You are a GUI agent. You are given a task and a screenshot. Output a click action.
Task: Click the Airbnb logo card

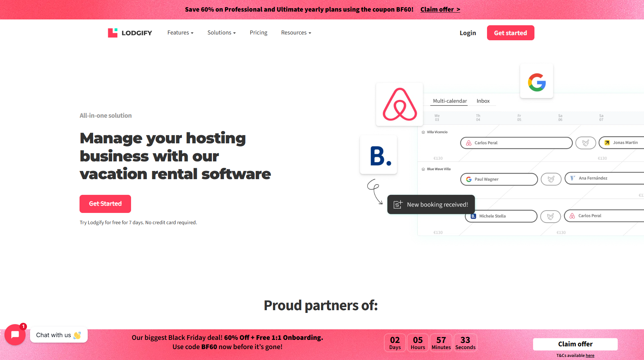[400, 104]
